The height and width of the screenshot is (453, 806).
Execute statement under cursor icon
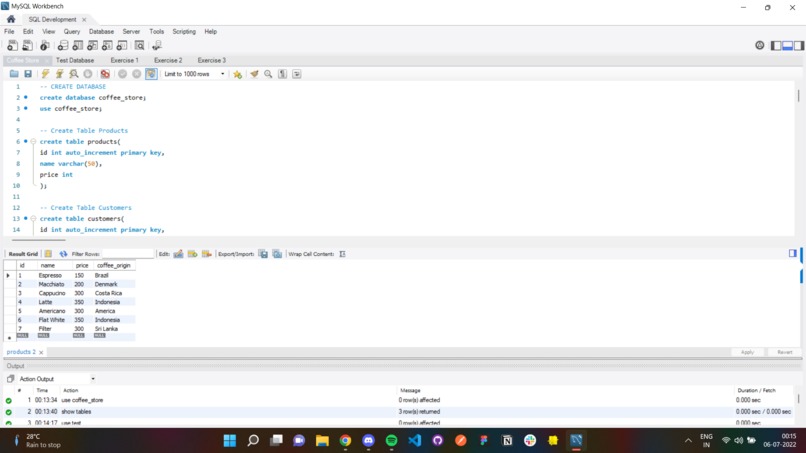pyautogui.click(x=60, y=74)
